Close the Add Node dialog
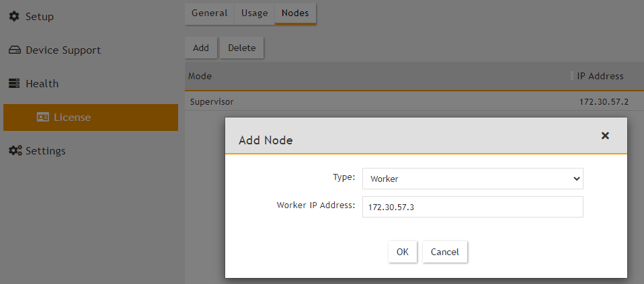The height and width of the screenshot is (284, 644). click(x=605, y=136)
